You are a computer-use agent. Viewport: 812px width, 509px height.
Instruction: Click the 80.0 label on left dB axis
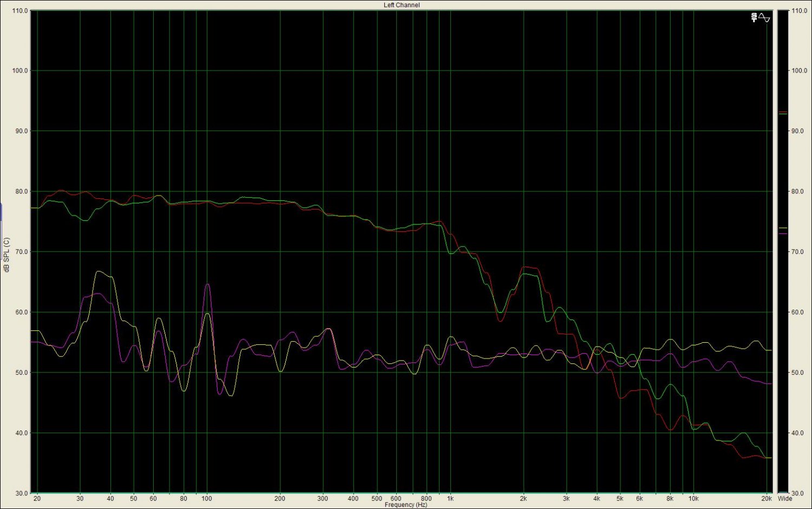(21, 192)
